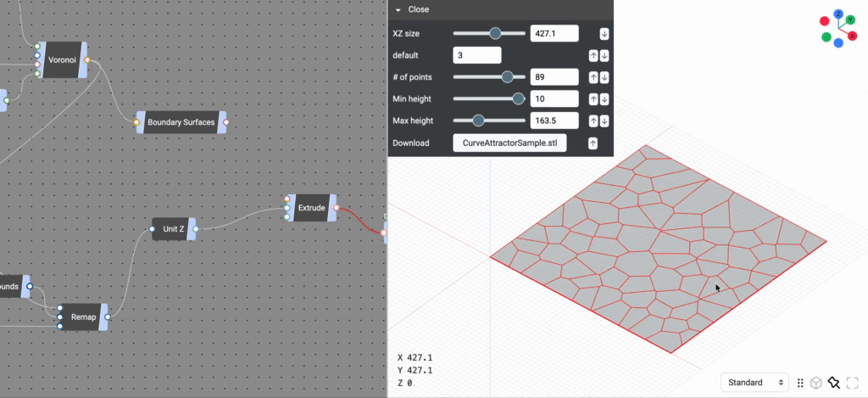Click the X axis on the orientation gizmo
The height and width of the screenshot is (398, 868).
pyautogui.click(x=853, y=36)
